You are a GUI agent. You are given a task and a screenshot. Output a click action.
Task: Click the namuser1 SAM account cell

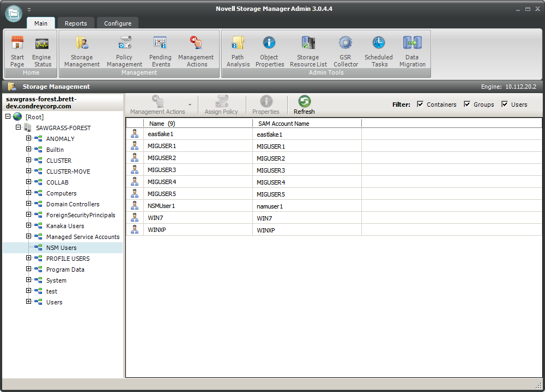[307, 206]
